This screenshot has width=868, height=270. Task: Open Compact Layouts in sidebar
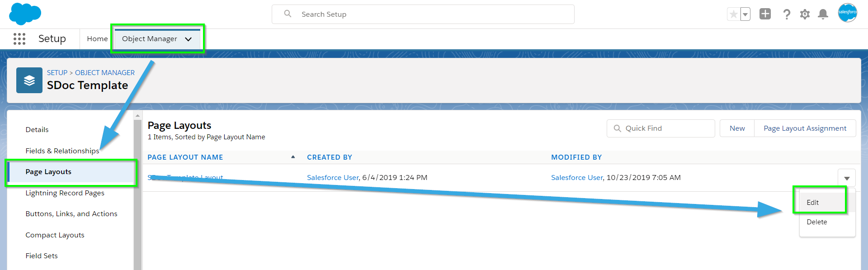[x=55, y=235]
